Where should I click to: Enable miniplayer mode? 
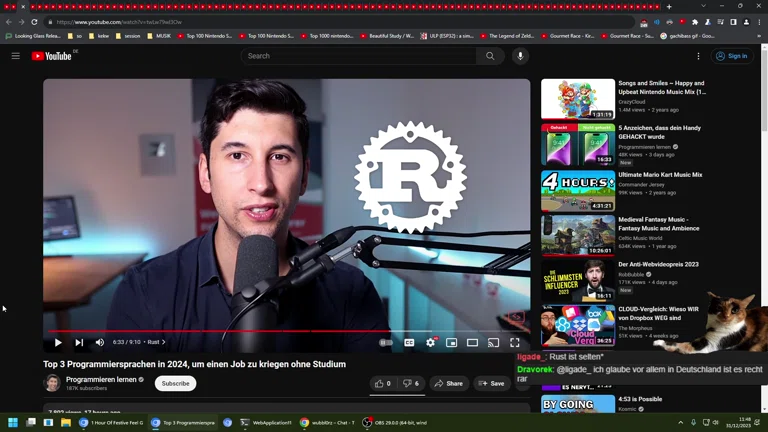(452, 342)
